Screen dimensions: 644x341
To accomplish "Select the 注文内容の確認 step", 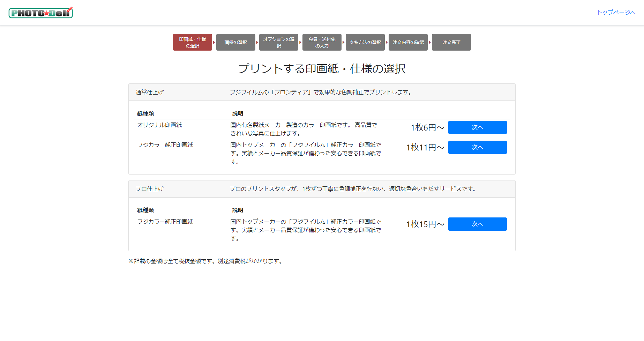I will pyautogui.click(x=408, y=42).
